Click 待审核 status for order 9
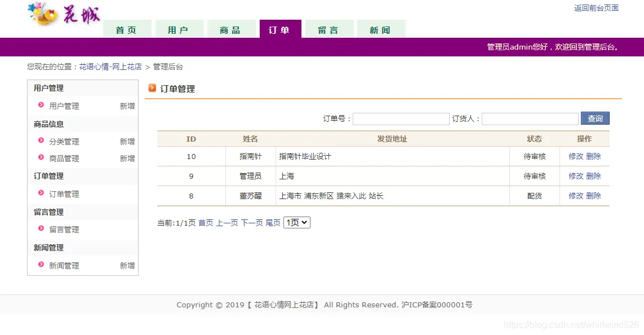This screenshot has width=644, height=335. (535, 176)
